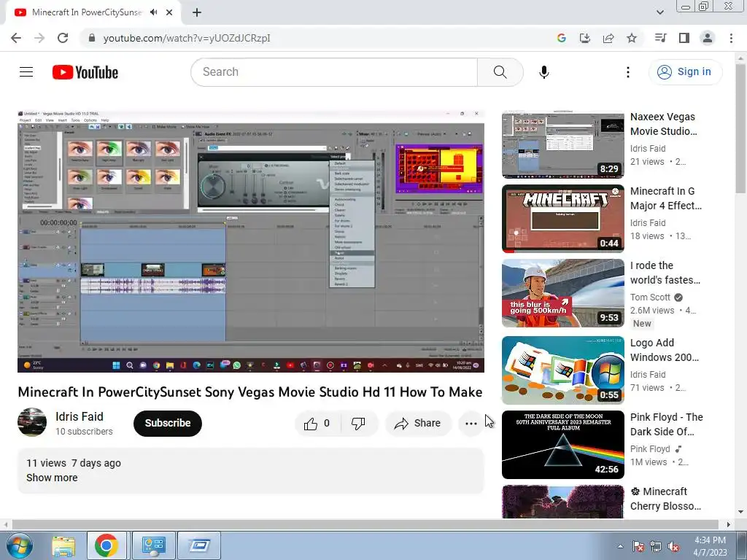The width and height of the screenshot is (747, 560).
Task: Open YouTube settings three-dot menu
Action: pos(628,72)
